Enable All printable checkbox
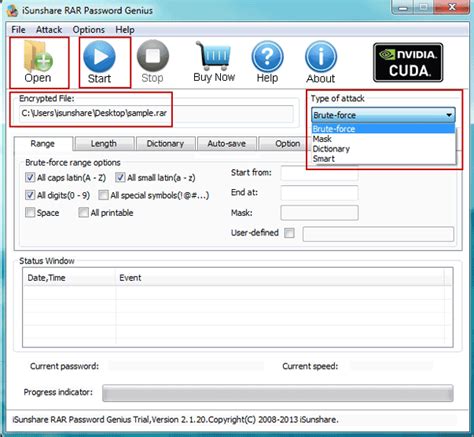 [x=83, y=212]
